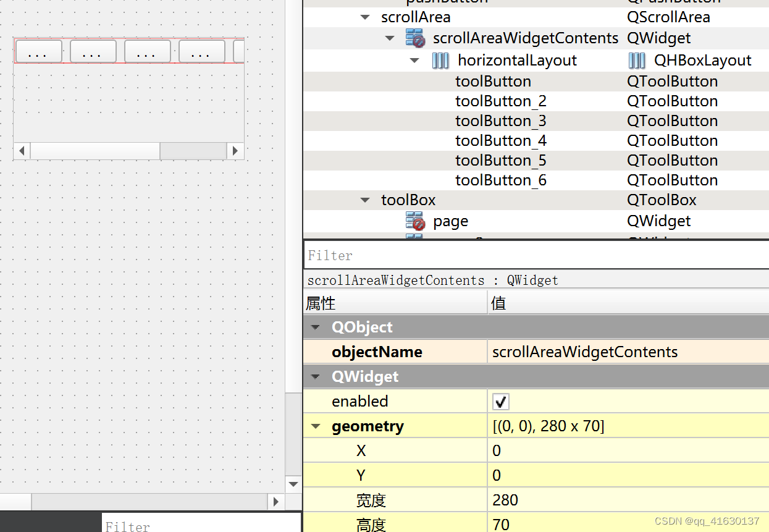The width and height of the screenshot is (769, 532).
Task: Select the second "..." tool button on the form
Action: click(93, 51)
